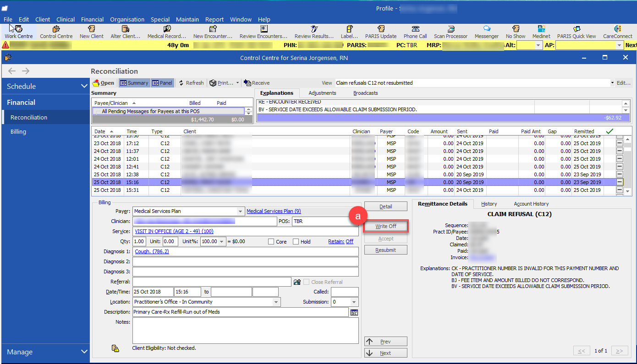Expand the Payer dropdown
The height and width of the screenshot is (364, 637).
[240, 212]
